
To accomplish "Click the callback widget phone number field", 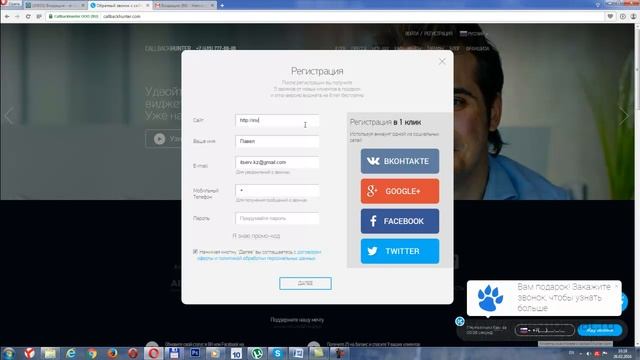I will 544,330.
